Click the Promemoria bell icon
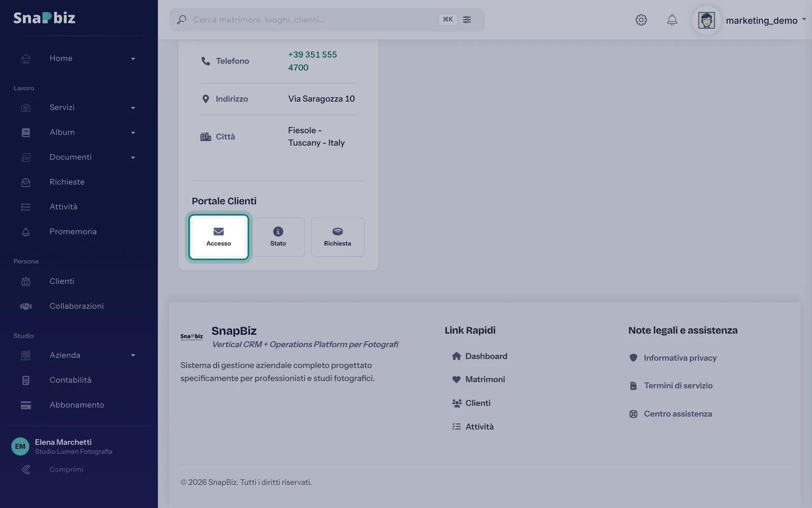This screenshot has width=812, height=508. tap(26, 232)
